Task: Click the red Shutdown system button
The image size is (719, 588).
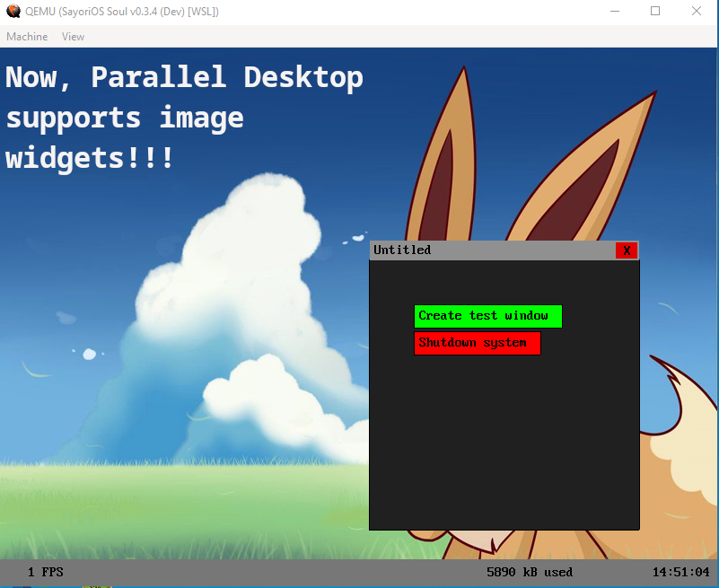Action: [x=478, y=343]
